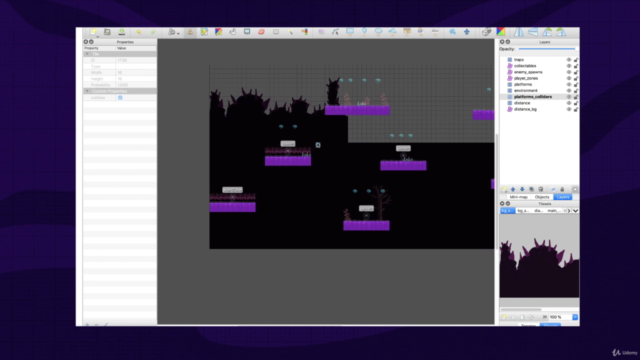Select the Terrain Brush tool
The image size is (640, 360).
click(204, 32)
